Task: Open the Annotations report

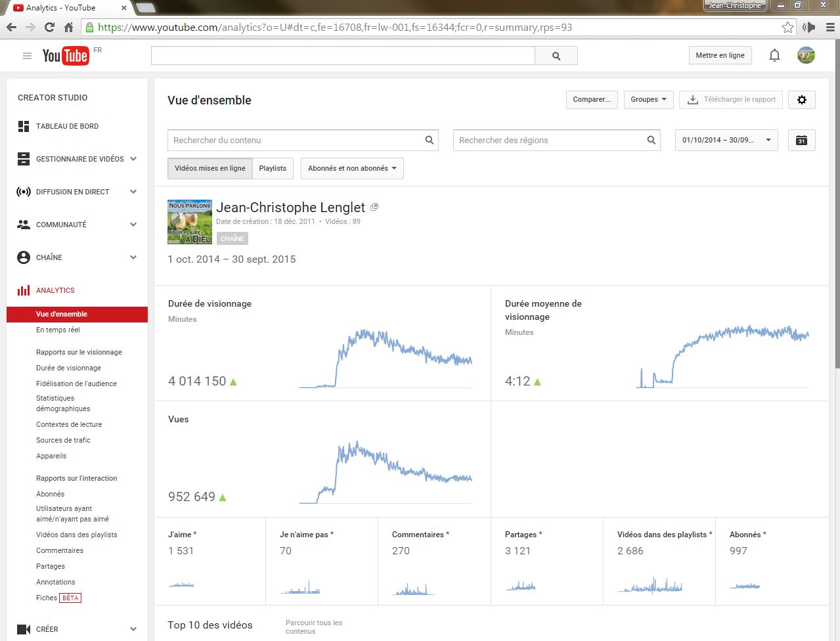Action: [x=56, y=582]
